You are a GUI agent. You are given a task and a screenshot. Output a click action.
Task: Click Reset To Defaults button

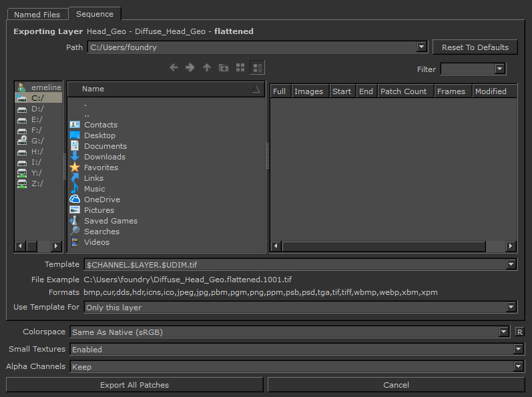[x=475, y=47]
